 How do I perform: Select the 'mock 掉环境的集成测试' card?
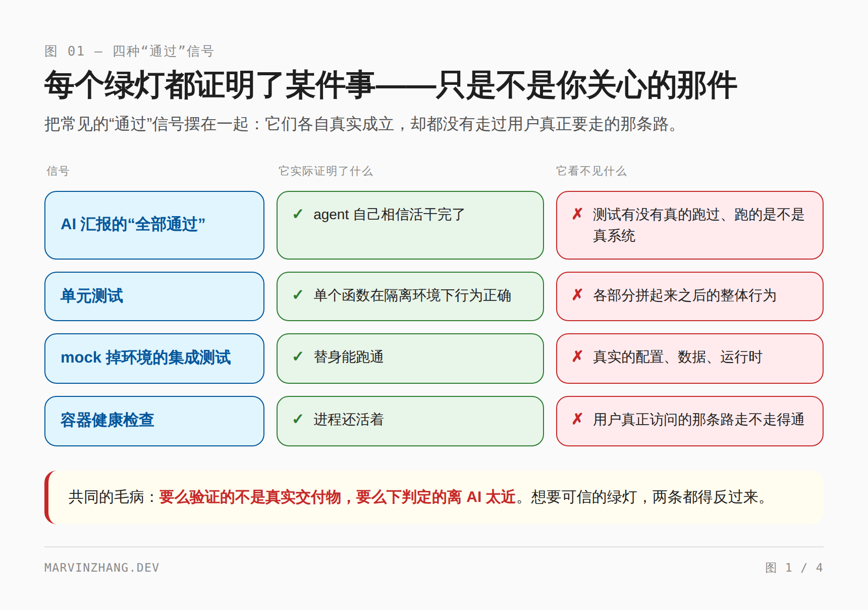[154, 359]
